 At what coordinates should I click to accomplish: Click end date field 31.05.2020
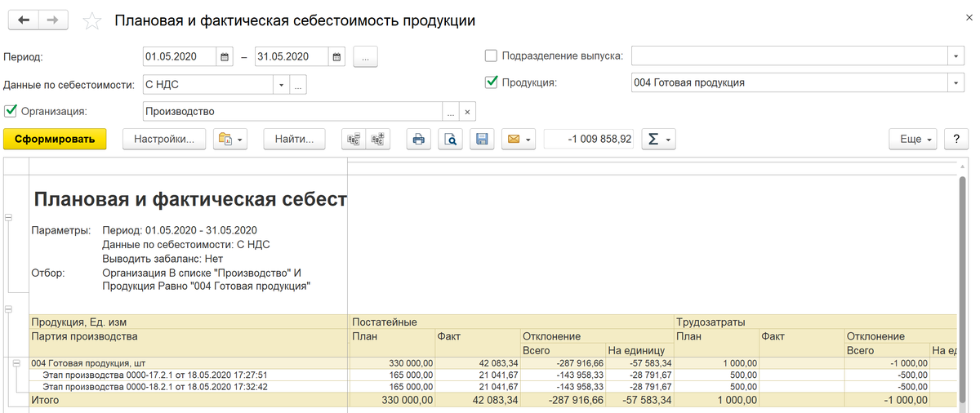coord(292,57)
